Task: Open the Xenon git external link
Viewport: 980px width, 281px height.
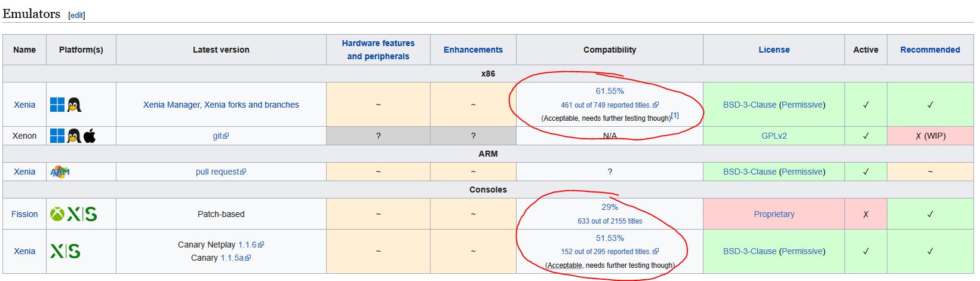Action: [220, 136]
